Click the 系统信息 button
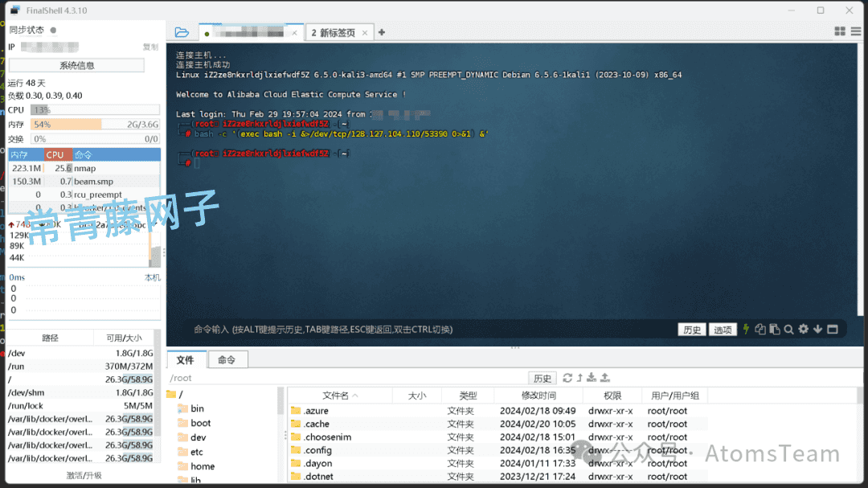 click(x=76, y=65)
